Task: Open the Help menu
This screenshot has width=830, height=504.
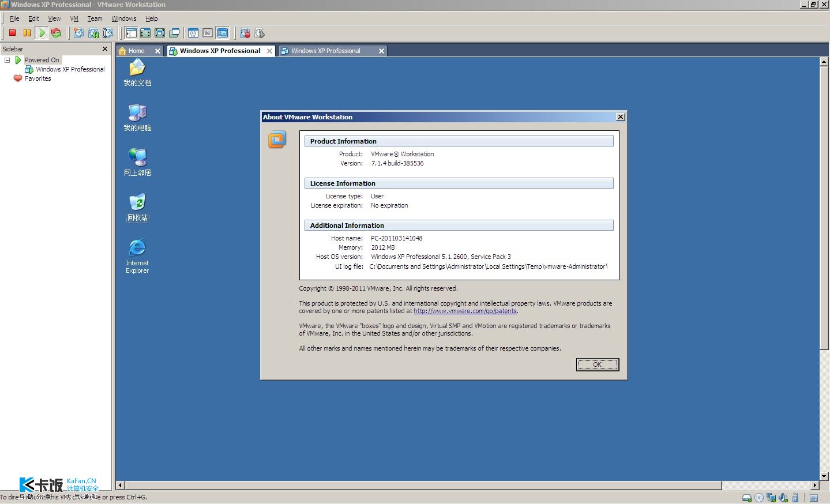Action: 151,18
